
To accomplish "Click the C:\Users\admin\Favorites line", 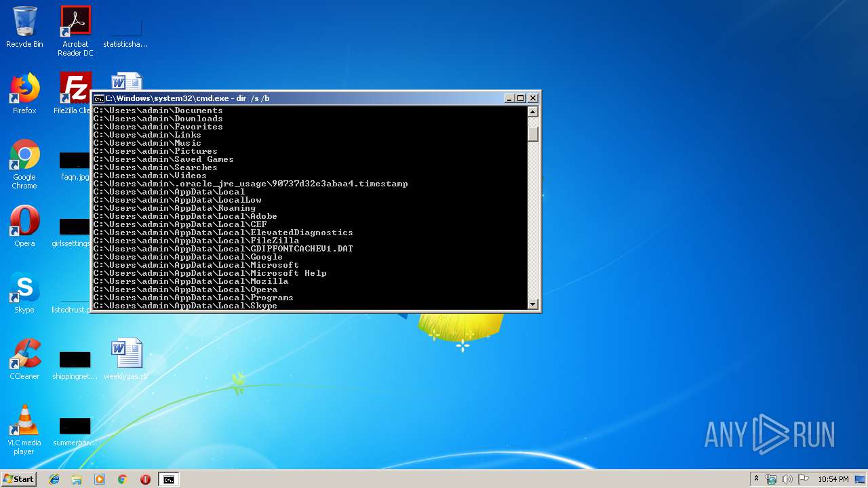I will pos(158,127).
